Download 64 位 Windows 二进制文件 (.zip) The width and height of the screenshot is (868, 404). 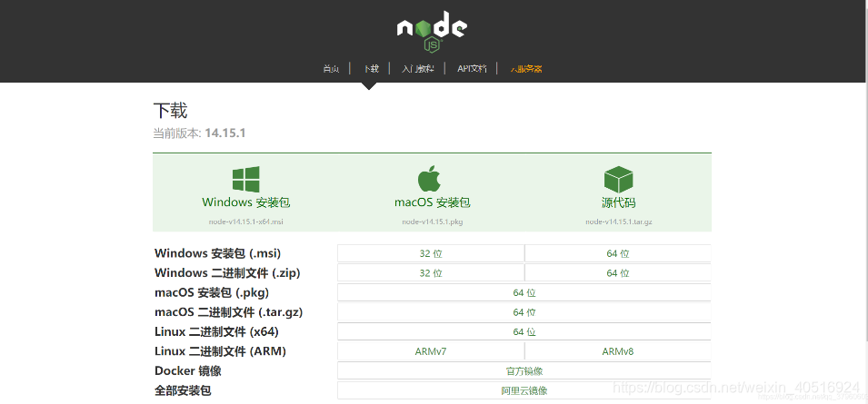tap(618, 273)
